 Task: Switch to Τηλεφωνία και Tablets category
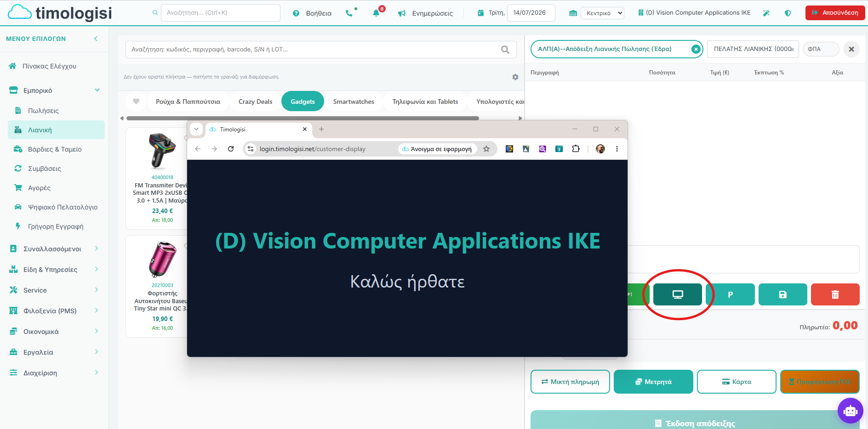425,102
